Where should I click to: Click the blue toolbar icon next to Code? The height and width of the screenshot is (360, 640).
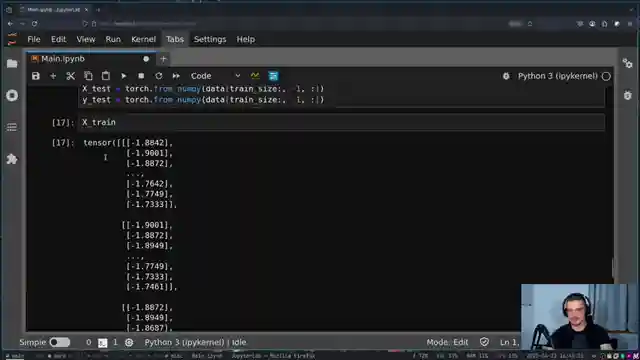click(273, 76)
